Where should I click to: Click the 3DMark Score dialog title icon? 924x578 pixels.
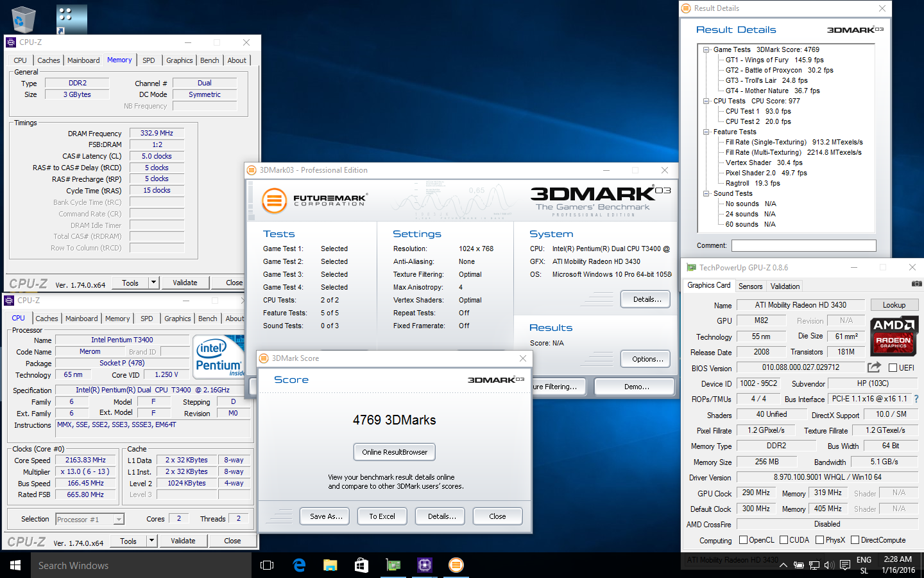[264, 358]
